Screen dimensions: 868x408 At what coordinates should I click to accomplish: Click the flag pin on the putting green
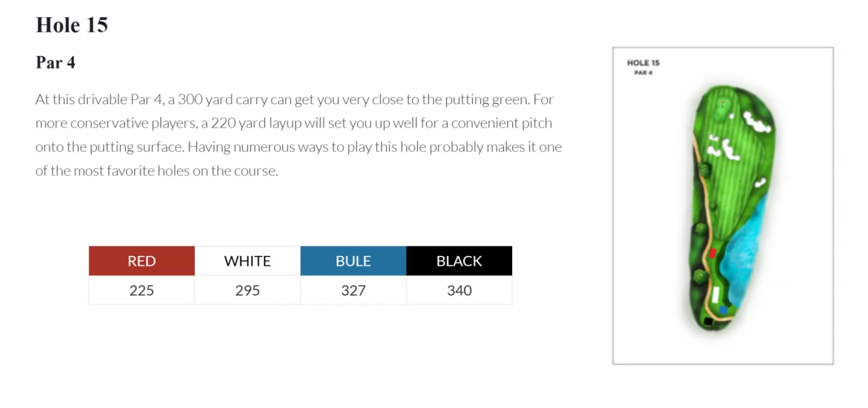pos(723,102)
